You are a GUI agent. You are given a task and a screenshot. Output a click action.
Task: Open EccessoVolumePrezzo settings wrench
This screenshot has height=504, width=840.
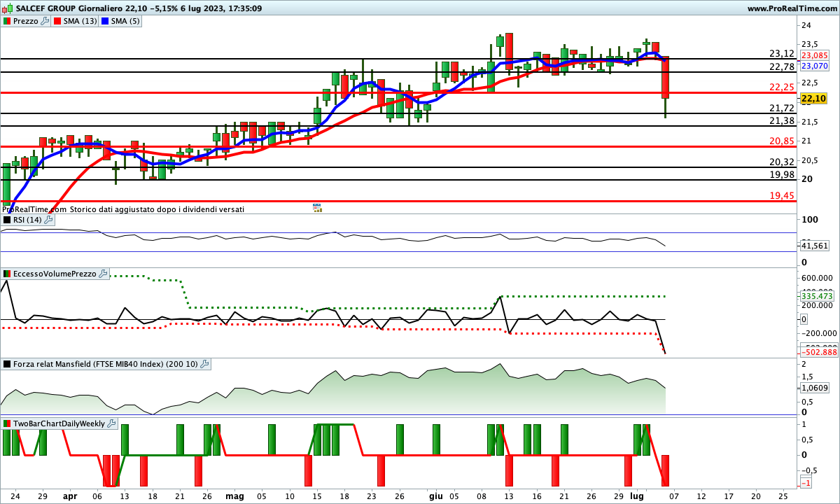103,274
